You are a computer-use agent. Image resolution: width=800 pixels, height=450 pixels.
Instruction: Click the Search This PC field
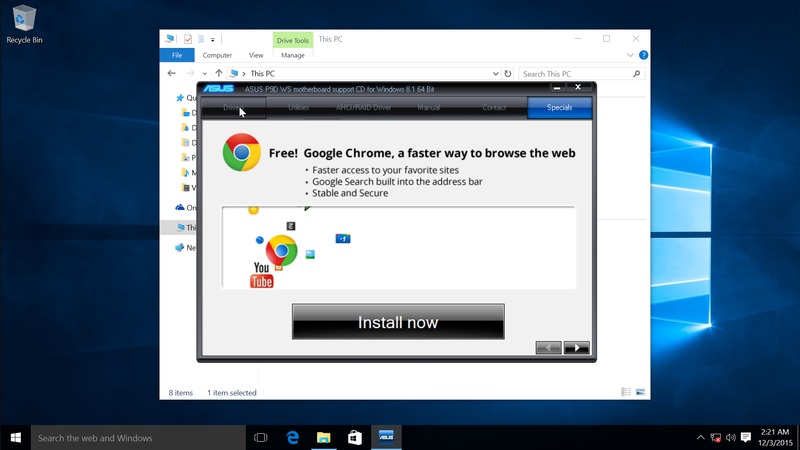(575, 74)
